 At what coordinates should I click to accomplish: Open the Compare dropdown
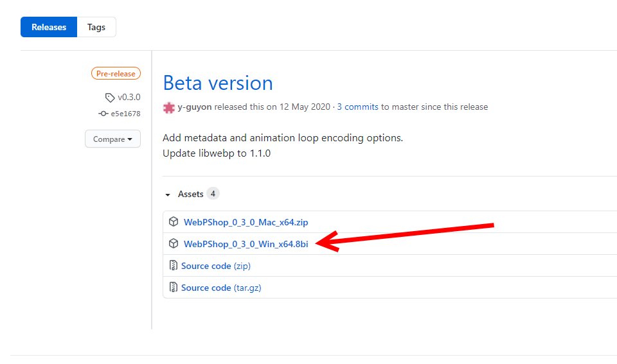click(x=112, y=139)
